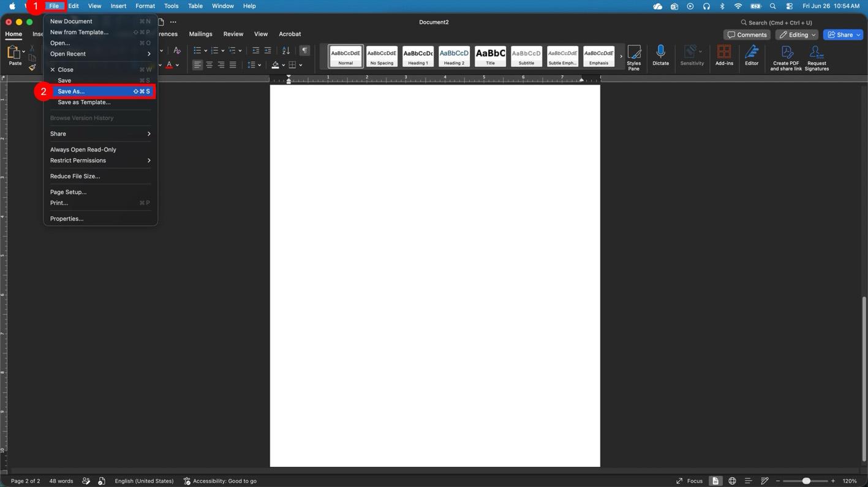Click the line spacing icon
Screen dimensions: 868x487
coord(251,65)
